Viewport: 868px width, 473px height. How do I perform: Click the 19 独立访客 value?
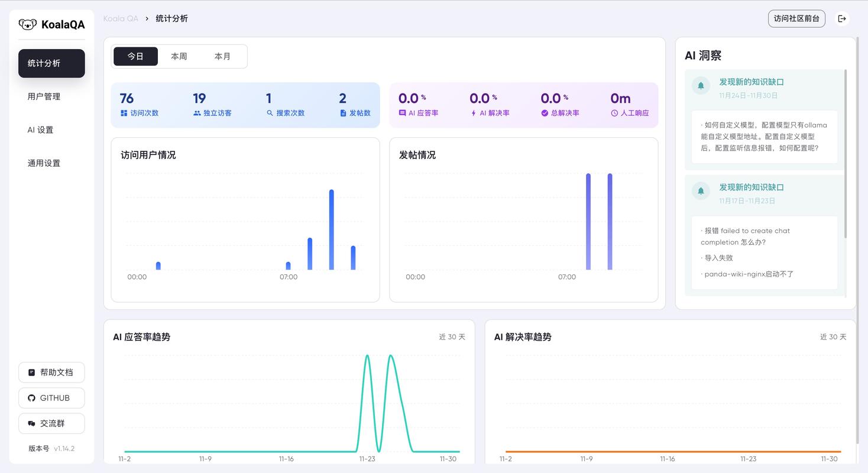(199, 98)
